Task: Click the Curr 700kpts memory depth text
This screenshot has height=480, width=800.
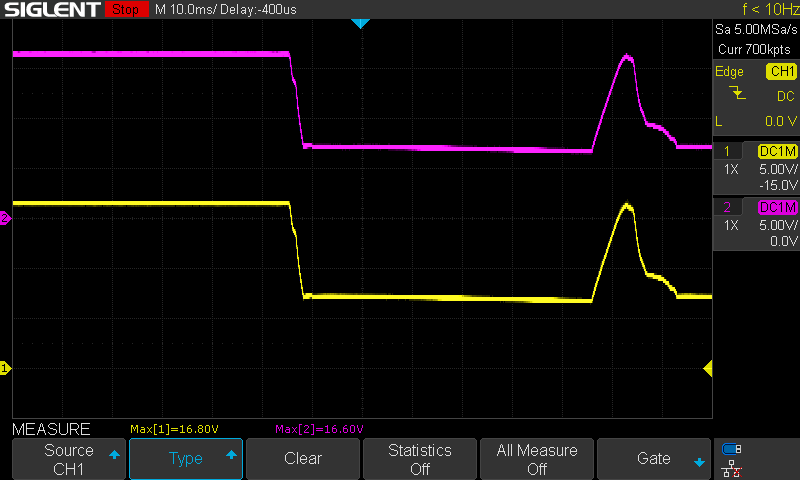Action: coord(755,49)
